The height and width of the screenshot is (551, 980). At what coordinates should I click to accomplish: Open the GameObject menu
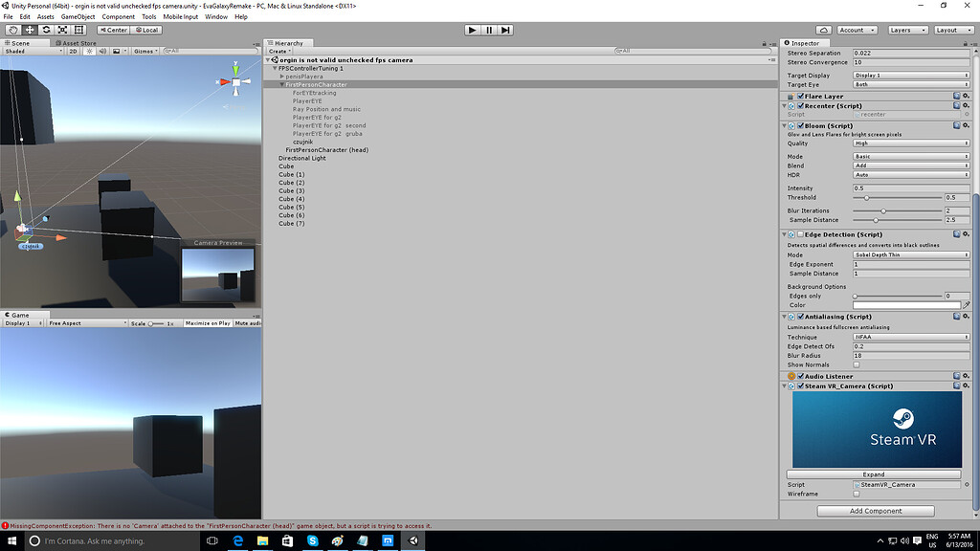[76, 16]
